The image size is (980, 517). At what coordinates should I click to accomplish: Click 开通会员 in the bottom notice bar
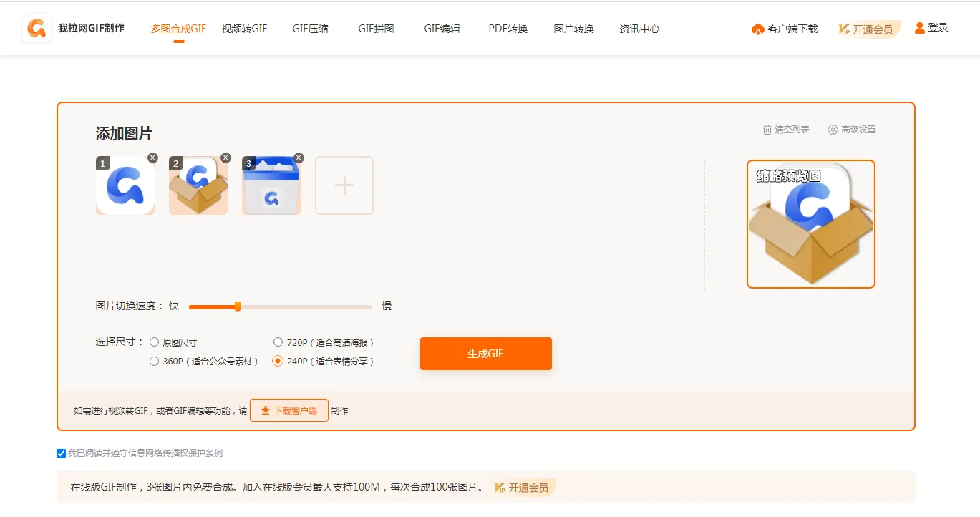[x=524, y=488]
